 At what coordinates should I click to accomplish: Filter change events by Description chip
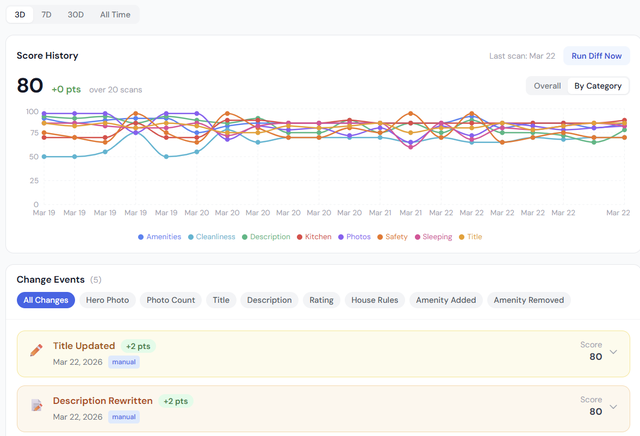(x=269, y=300)
